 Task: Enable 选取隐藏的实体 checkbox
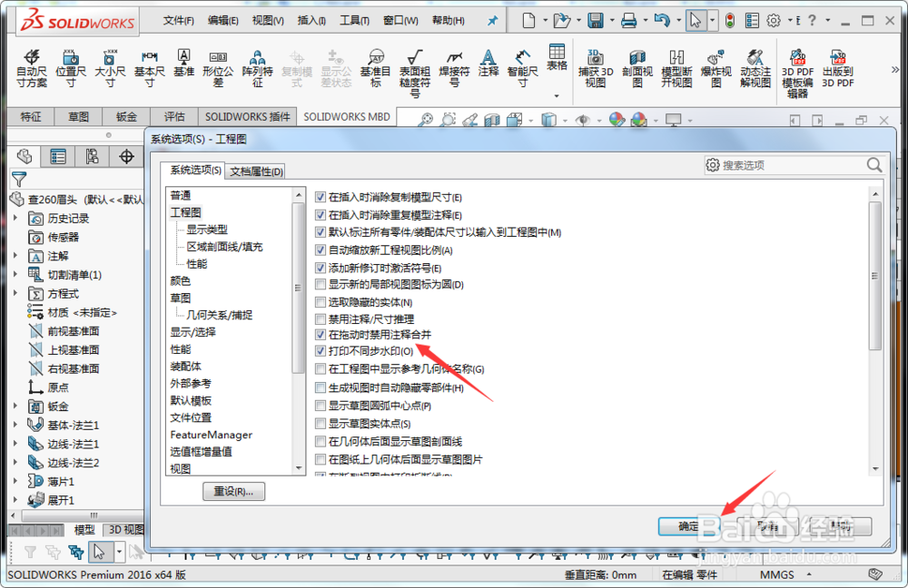click(x=321, y=301)
